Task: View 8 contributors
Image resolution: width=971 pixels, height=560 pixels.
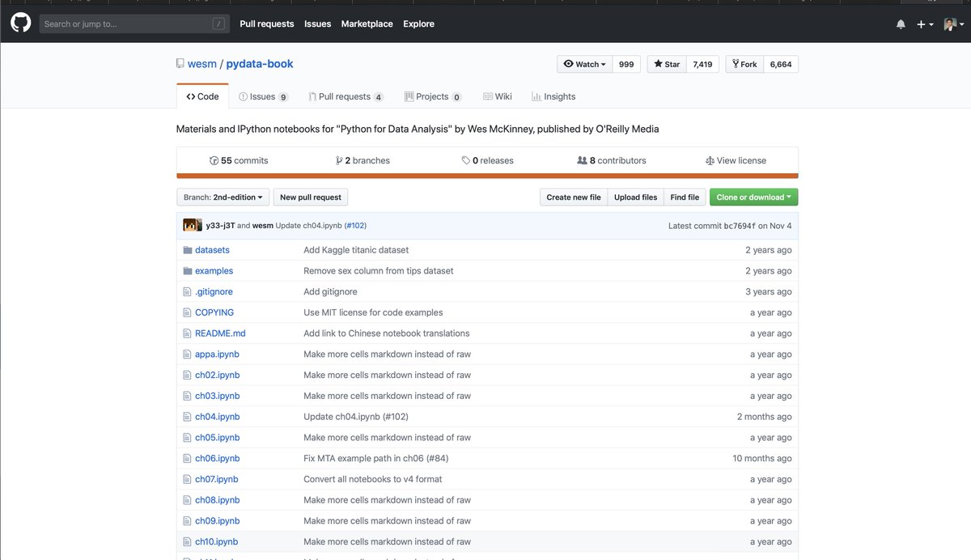Action: coord(612,160)
